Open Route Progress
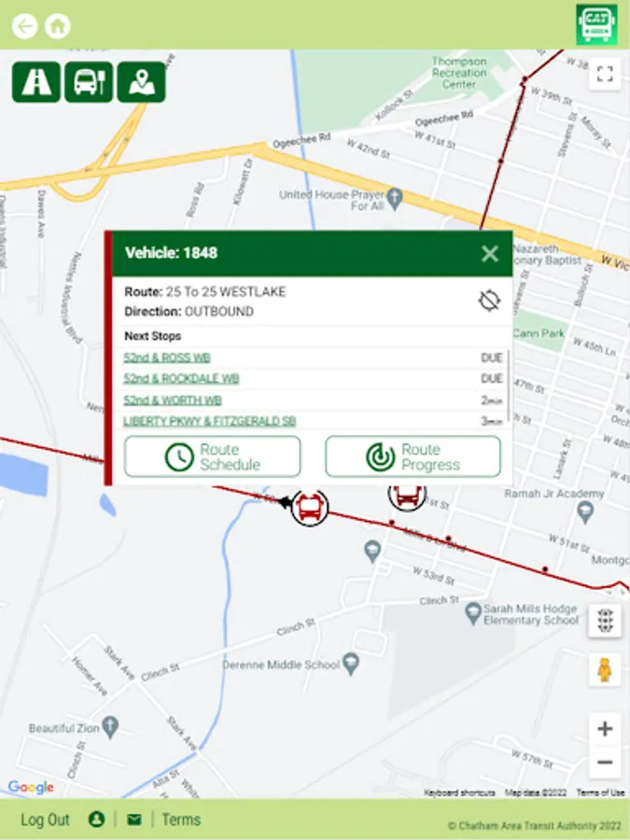The height and width of the screenshot is (840, 630). 413,456
